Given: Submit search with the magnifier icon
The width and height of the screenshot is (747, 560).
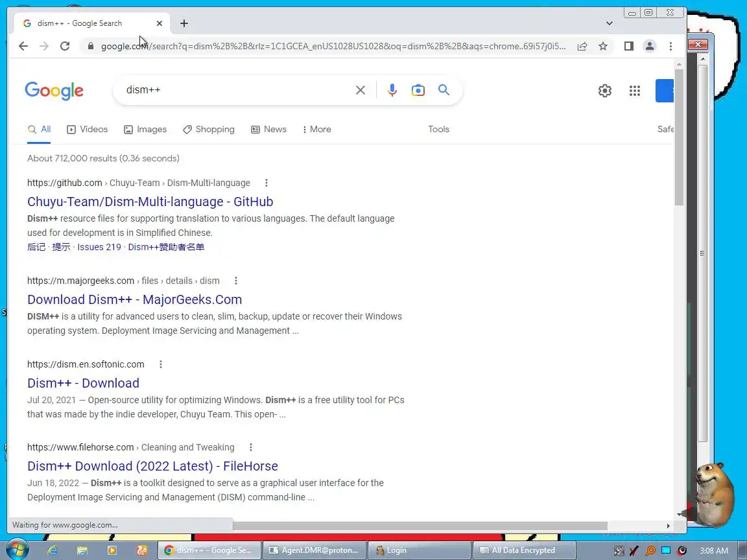Looking at the screenshot, I should coord(444,90).
